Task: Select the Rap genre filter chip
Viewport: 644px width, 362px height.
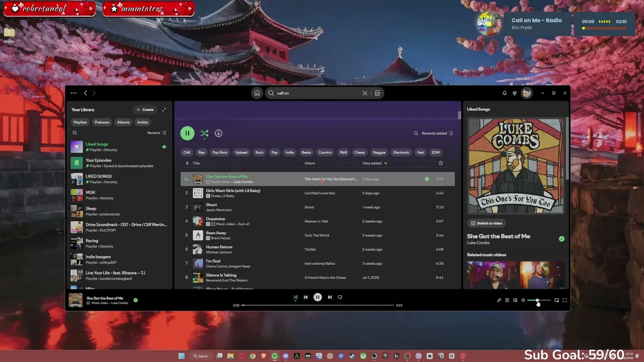Action: pyautogui.click(x=201, y=152)
